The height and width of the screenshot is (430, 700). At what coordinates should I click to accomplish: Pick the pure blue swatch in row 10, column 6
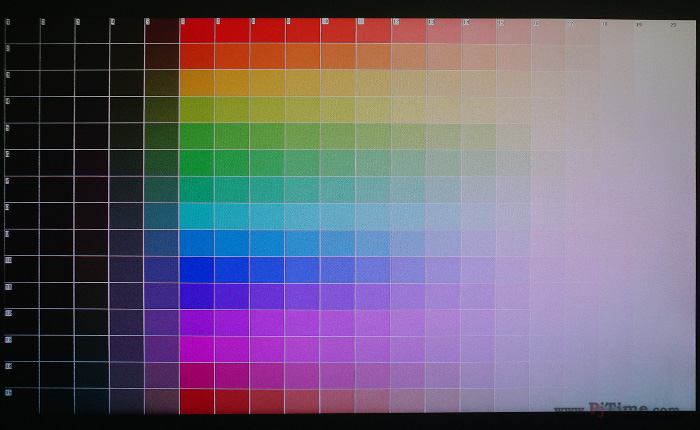pyautogui.click(x=197, y=270)
